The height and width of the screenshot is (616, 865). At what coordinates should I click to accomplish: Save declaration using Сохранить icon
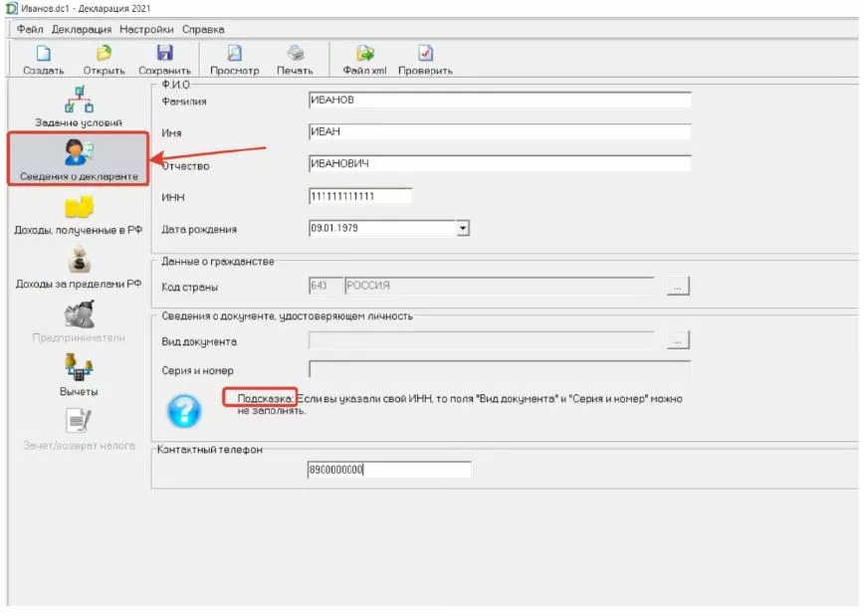[x=164, y=55]
